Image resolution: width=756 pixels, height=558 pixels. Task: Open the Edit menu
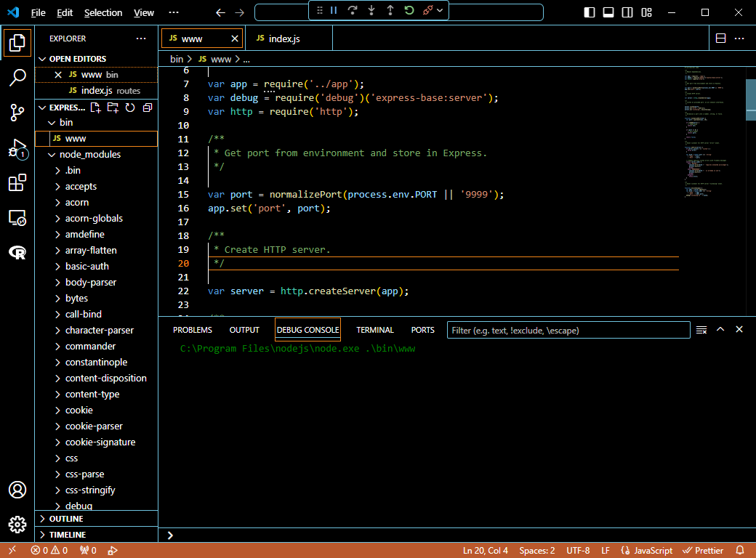[x=65, y=12]
